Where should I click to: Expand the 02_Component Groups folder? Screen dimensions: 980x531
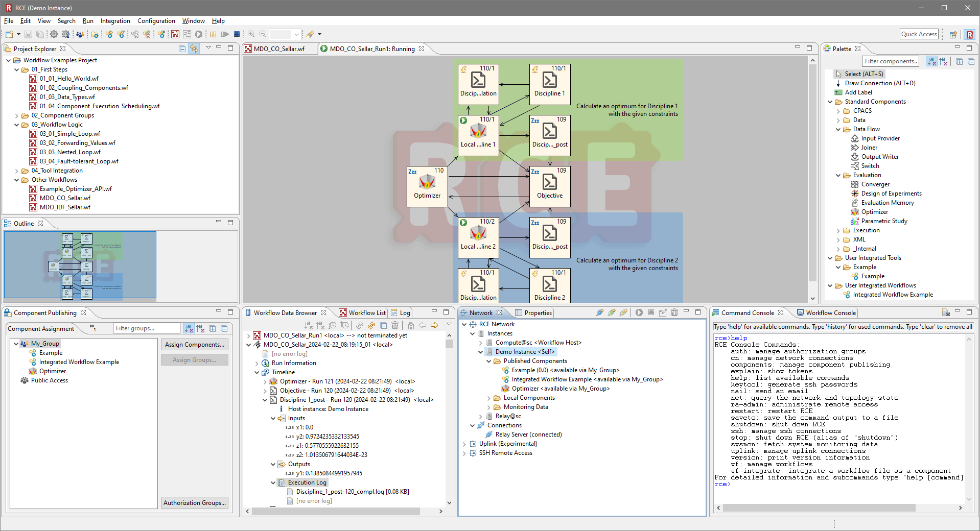tap(16, 115)
